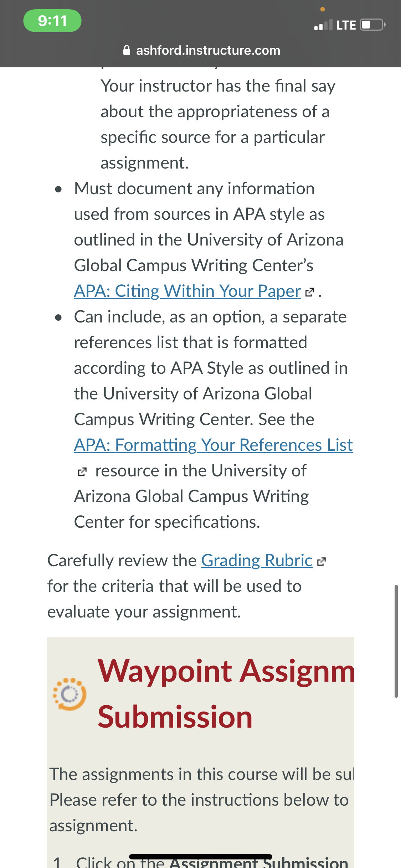Tap the battery icon in status bar
The image size is (401, 868).
[373, 25]
